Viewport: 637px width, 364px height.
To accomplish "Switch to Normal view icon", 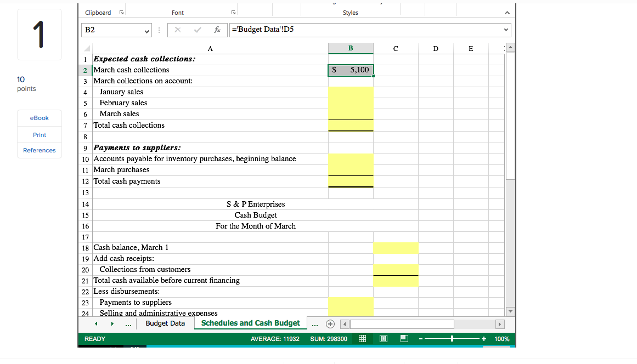I will click(x=362, y=339).
